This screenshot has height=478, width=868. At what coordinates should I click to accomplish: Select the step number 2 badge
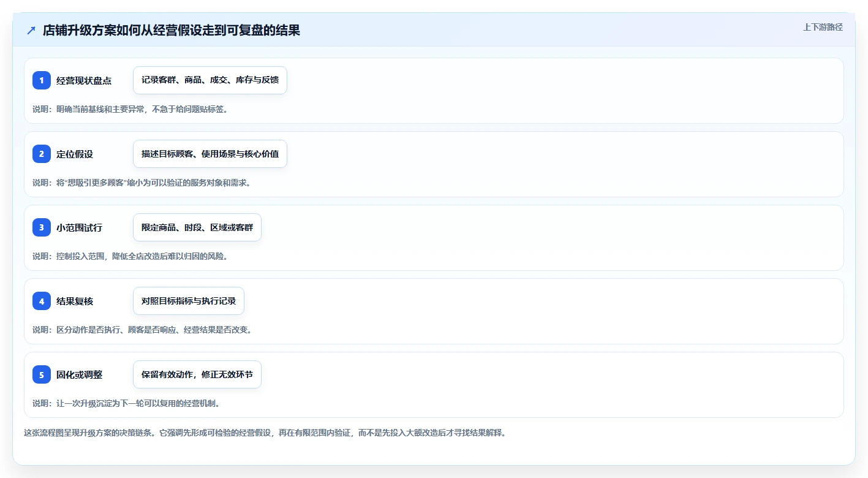pyautogui.click(x=42, y=154)
